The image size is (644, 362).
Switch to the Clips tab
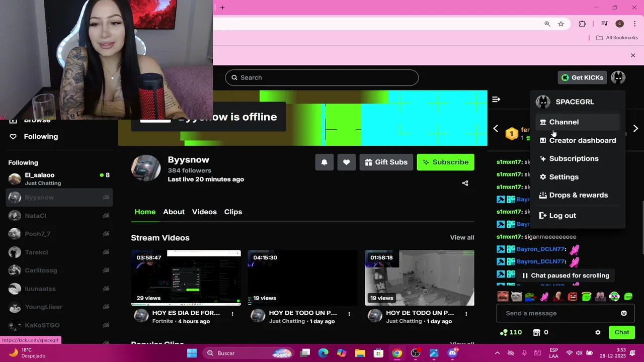233,212
